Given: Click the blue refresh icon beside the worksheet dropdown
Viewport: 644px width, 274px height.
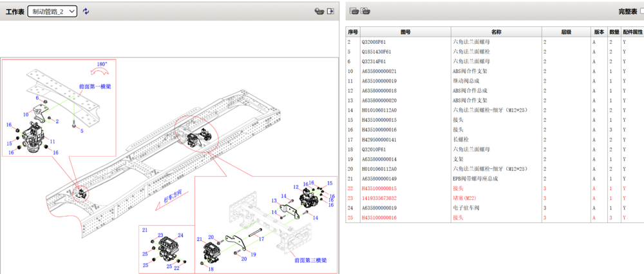Looking at the screenshot, I should [86, 12].
